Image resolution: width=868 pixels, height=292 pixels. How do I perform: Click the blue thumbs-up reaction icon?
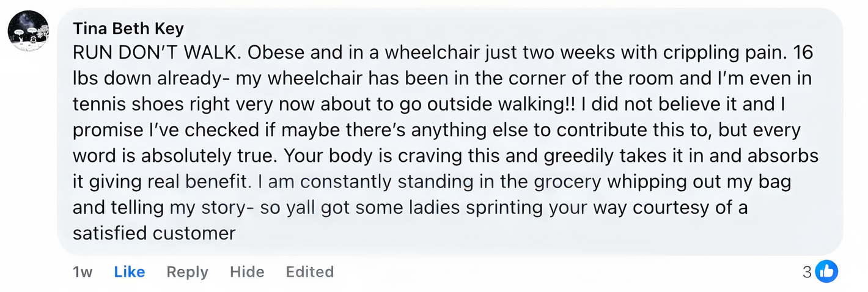[826, 272]
